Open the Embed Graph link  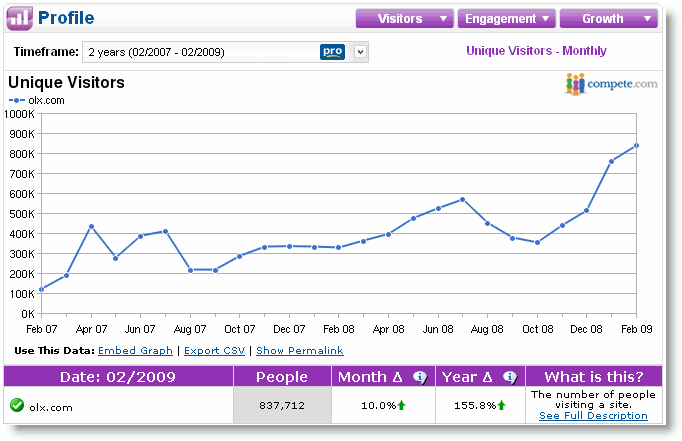135,351
